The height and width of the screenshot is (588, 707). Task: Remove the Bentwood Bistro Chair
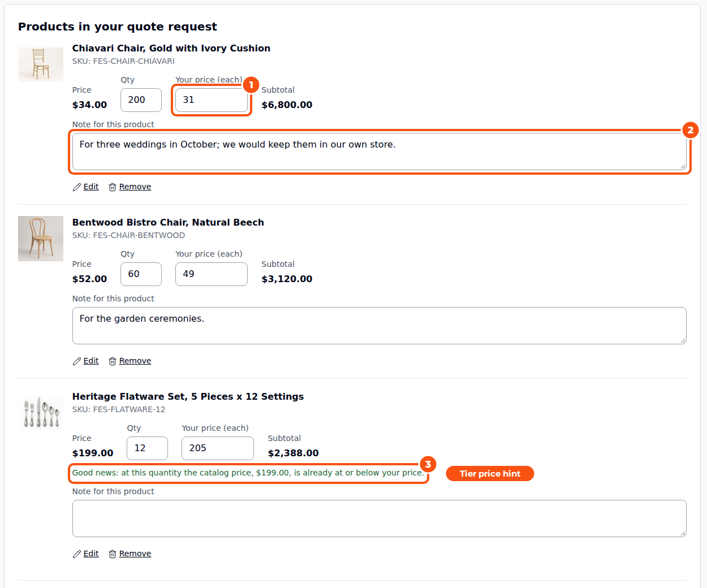[x=135, y=361]
